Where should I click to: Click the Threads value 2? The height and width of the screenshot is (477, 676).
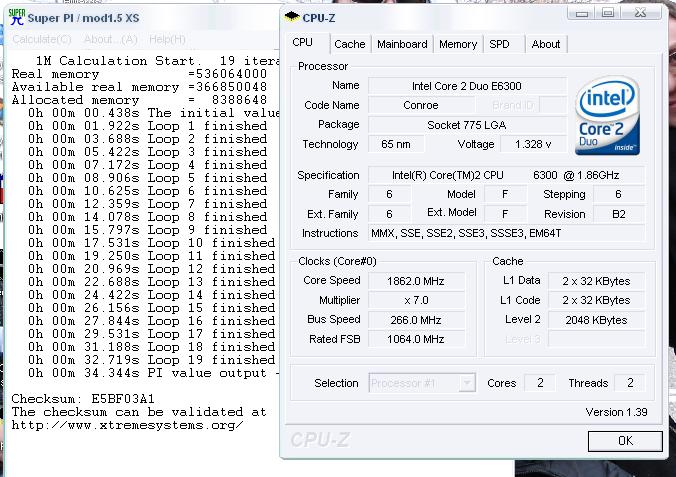(x=630, y=383)
